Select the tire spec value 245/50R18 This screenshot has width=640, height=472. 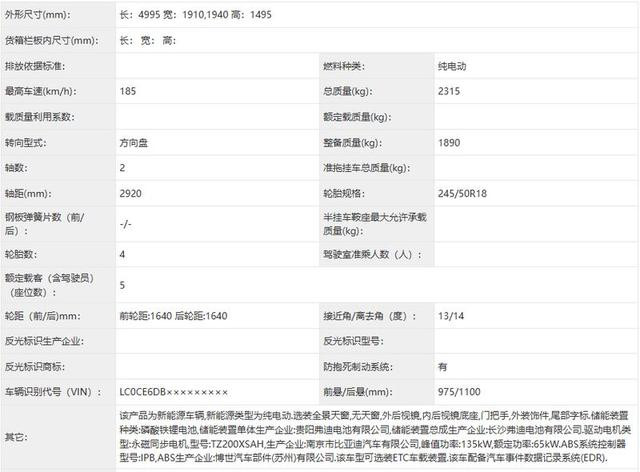click(x=462, y=194)
